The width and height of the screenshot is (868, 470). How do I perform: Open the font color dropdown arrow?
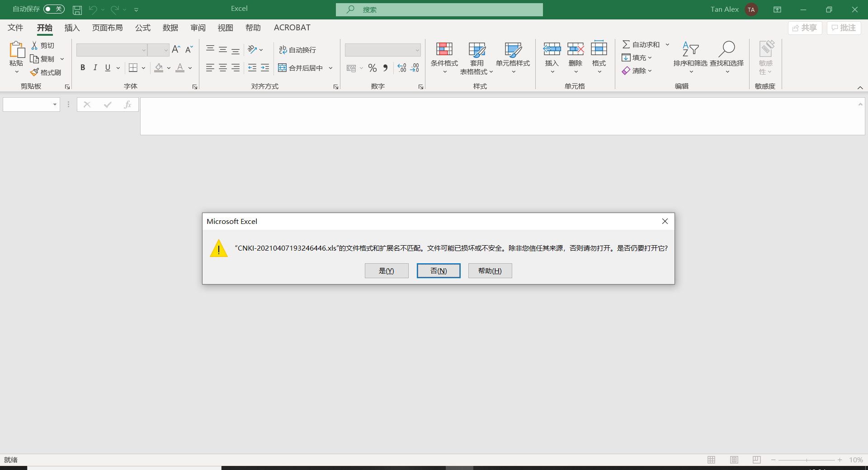click(190, 68)
